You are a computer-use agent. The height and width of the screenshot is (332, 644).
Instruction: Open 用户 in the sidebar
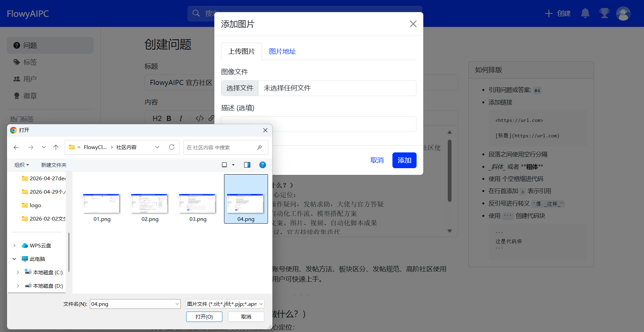(50, 79)
